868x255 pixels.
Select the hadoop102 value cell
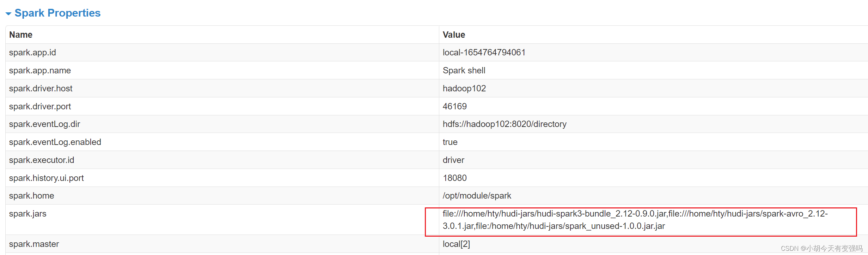pos(653,89)
